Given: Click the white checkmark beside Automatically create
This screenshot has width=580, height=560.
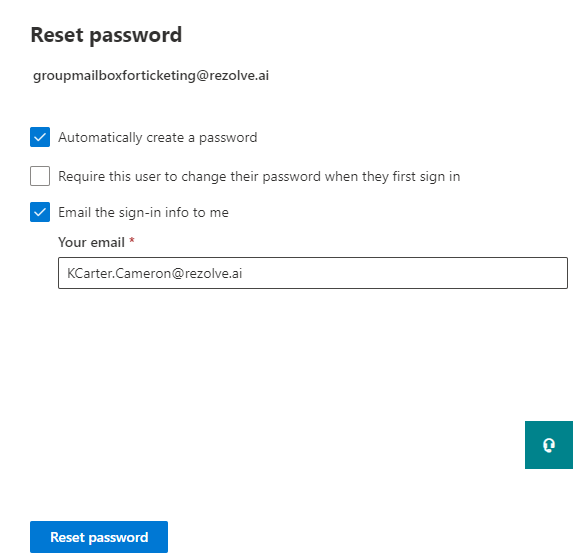Looking at the screenshot, I should (40, 137).
